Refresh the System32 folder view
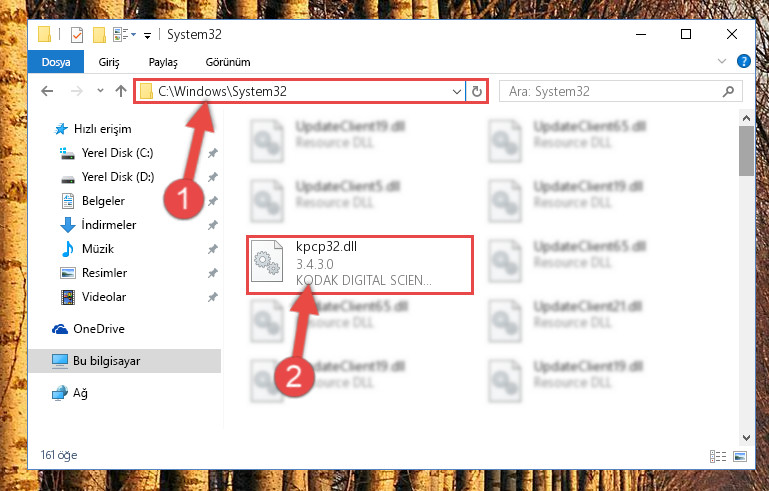This screenshot has width=769, height=491. click(x=476, y=92)
